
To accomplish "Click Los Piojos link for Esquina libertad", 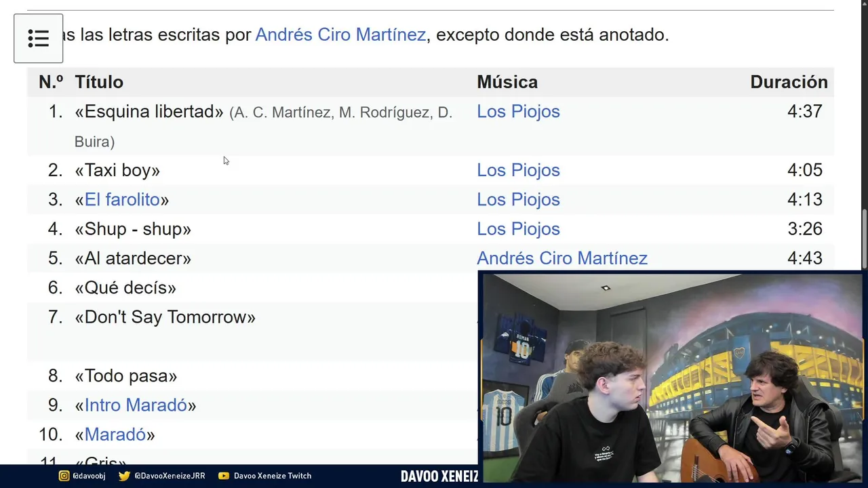I will click(518, 111).
